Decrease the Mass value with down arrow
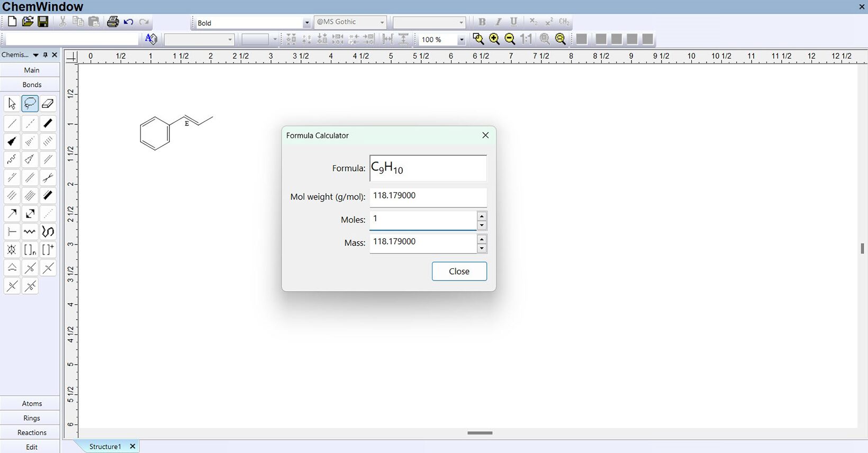The width and height of the screenshot is (868, 453). coord(482,248)
